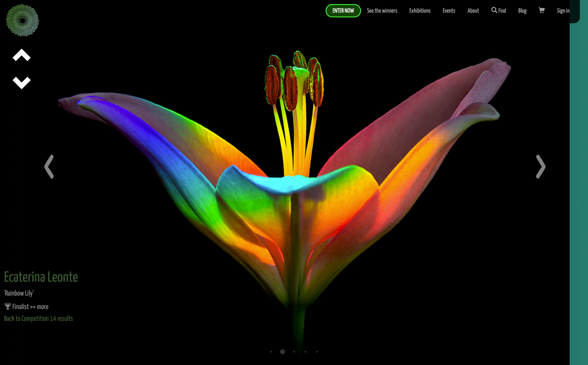Go to previous image with left arrow
This screenshot has height=365, width=588.
pos(49,167)
